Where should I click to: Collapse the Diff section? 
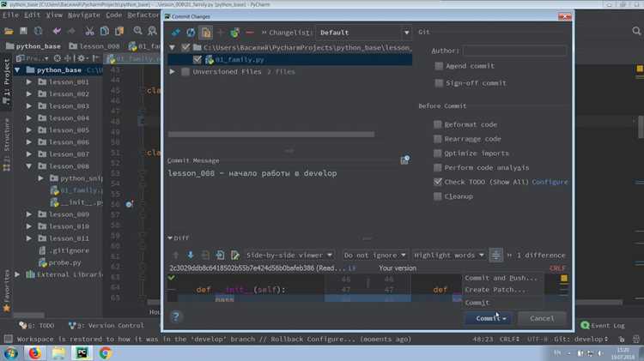170,238
